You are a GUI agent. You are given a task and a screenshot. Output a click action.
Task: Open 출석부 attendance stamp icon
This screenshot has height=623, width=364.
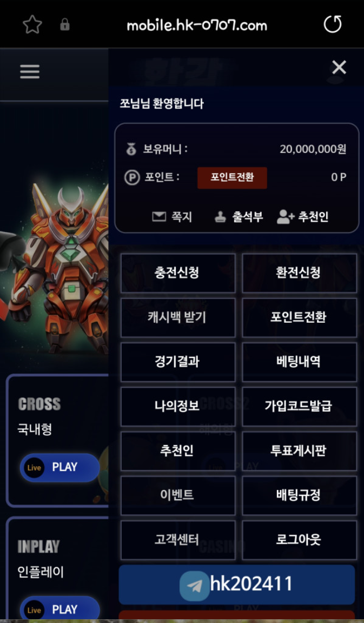220,216
